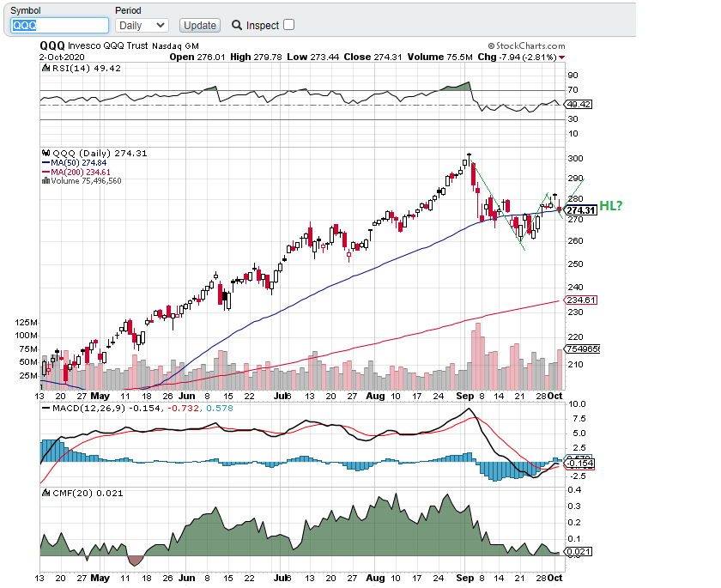
Task: Click the 234.61 MA(200) price label
Action: pyautogui.click(x=581, y=300)
